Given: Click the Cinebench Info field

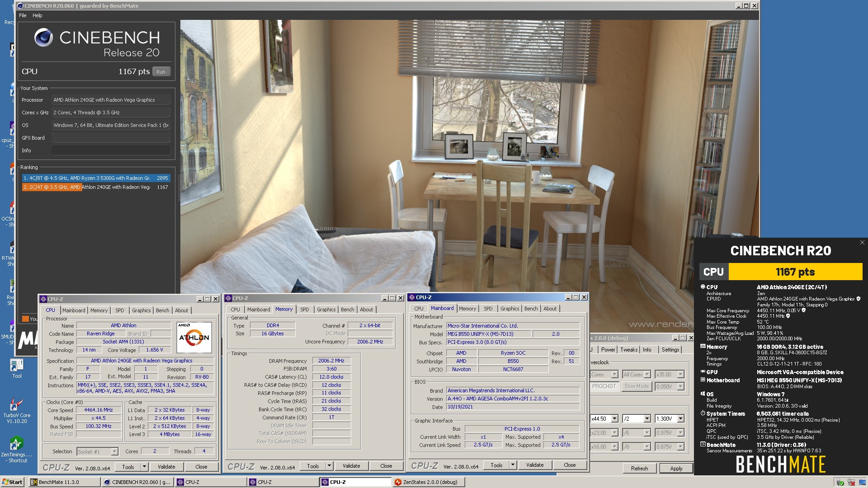Looking at the screenshot, I should (x=111, y=150).
